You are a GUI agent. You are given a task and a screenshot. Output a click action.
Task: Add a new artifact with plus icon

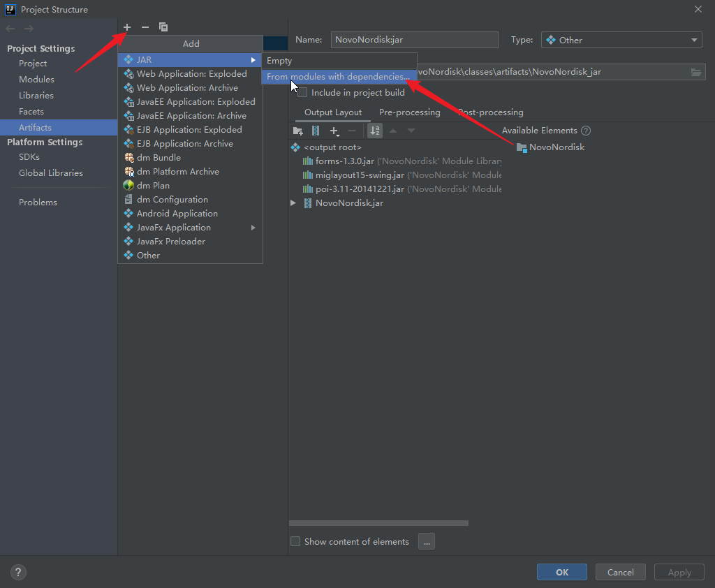[127, 27]
